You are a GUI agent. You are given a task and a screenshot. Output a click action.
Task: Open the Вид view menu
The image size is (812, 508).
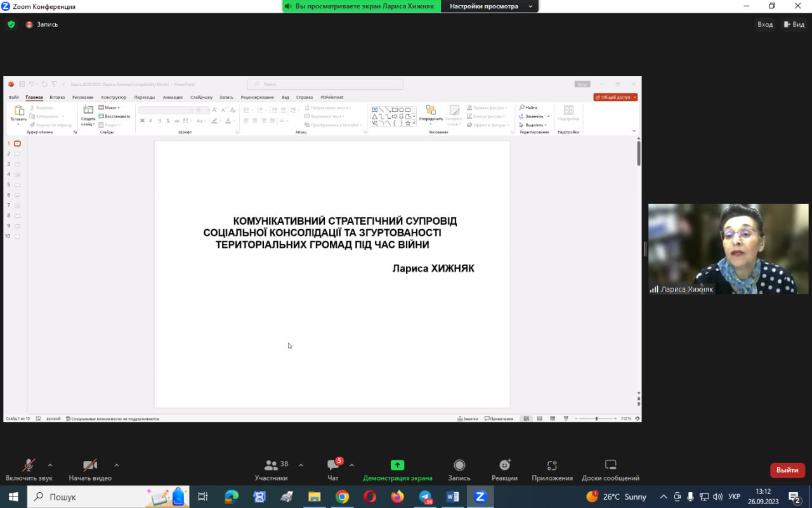pos(794,24)
